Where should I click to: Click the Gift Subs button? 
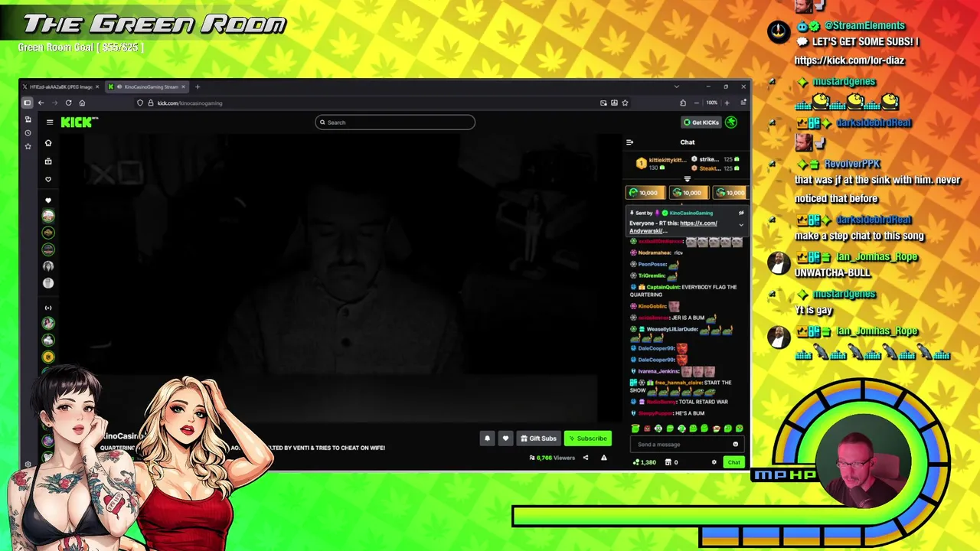(x=538, y=439)
